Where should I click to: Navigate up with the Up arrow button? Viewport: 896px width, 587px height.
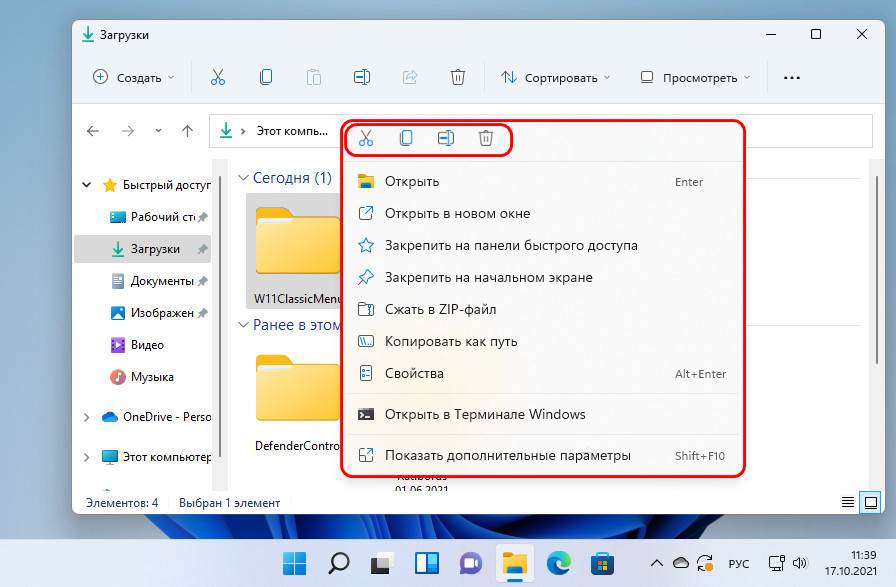click(187, 131)
